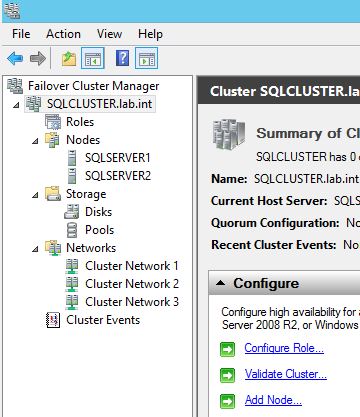Viewport: 360px width, 417px height.
Task: Collapse the Storage tree branch
Action: tap(35, 195)
